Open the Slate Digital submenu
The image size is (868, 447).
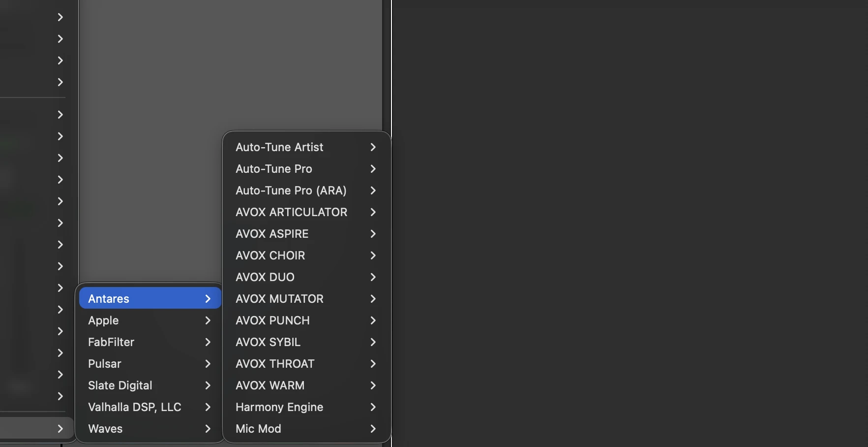point(150,385)
